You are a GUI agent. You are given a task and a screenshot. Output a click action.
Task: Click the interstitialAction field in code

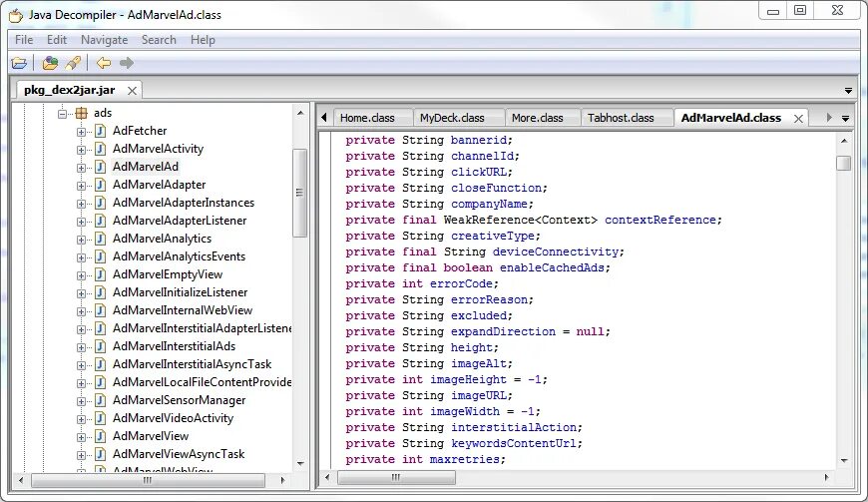(514, 427)
